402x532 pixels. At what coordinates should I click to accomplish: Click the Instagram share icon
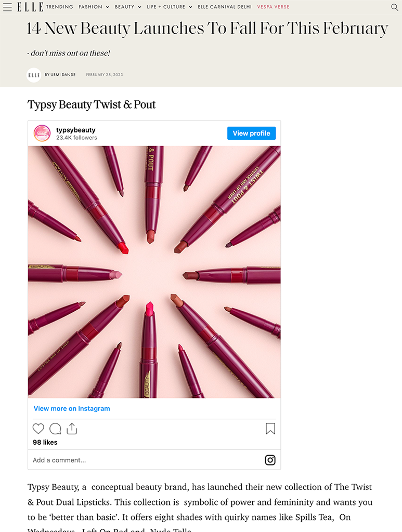click(x=72, y=429)
